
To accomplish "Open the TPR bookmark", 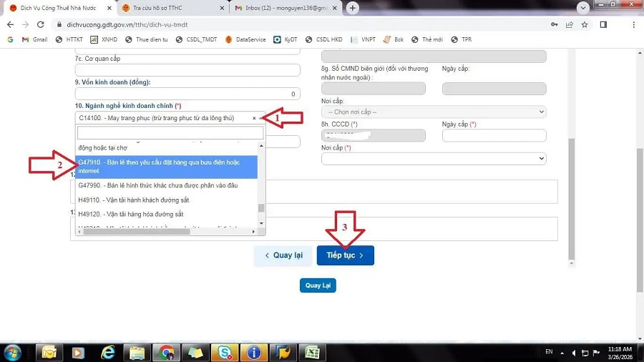I will pos(462,39).
